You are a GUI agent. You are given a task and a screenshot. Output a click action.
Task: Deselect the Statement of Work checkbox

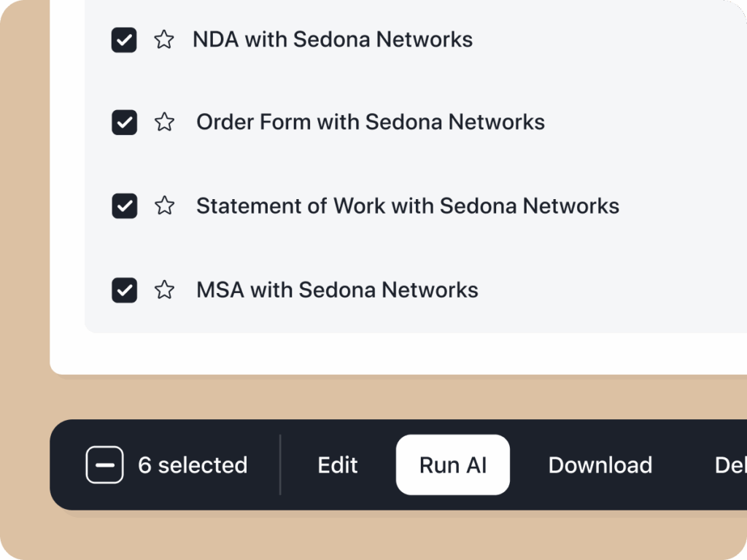pyautogui.click(x=124, y=206)
